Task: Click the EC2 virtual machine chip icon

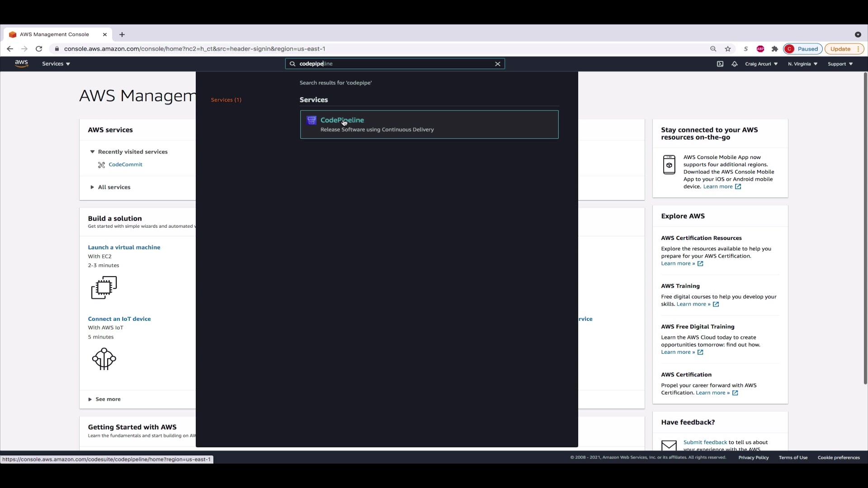Action: click(x=104, y=287)
